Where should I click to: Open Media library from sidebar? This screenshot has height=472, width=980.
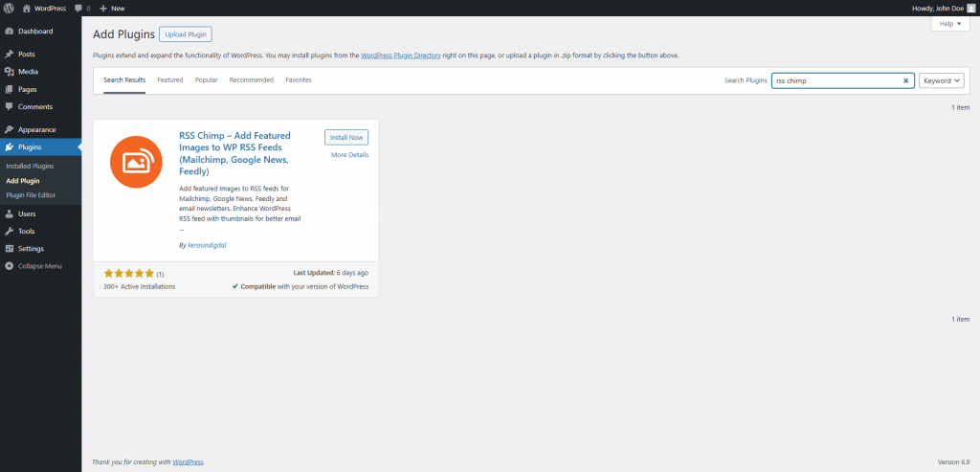28,72
